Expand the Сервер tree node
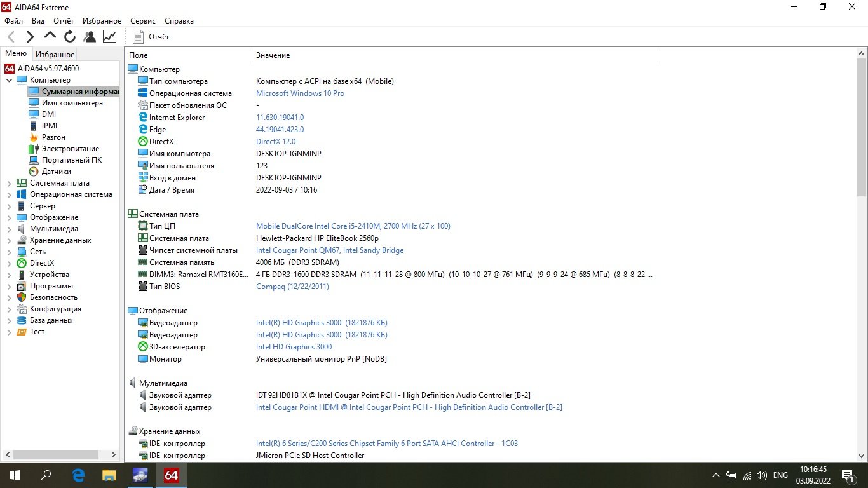868x488 pixels. coord(9,206)
